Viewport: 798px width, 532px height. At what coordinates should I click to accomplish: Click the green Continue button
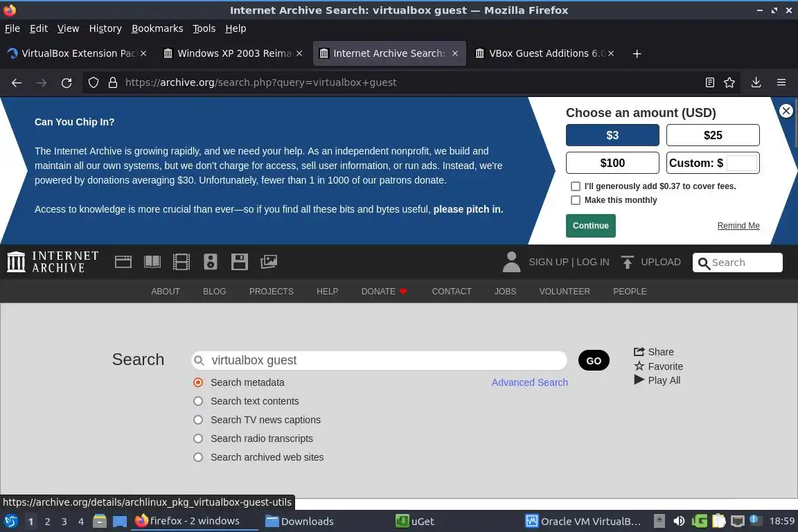(x=590, y=226)
